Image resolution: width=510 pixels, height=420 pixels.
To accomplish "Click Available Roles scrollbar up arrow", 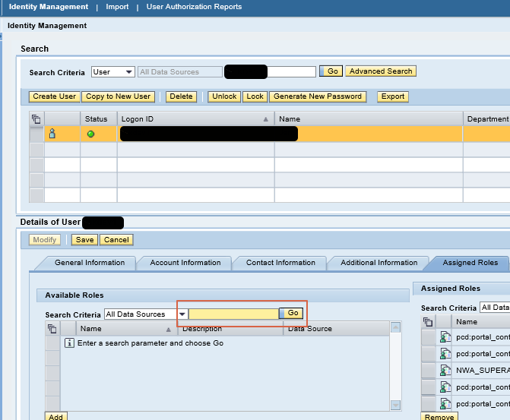I will click(x=395, y=327).
